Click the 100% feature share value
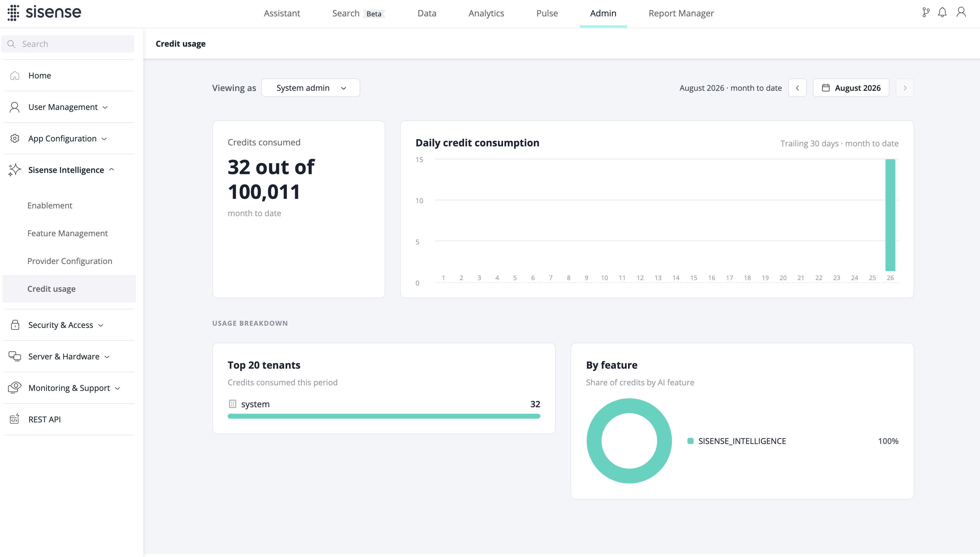 tap(888, 441)
